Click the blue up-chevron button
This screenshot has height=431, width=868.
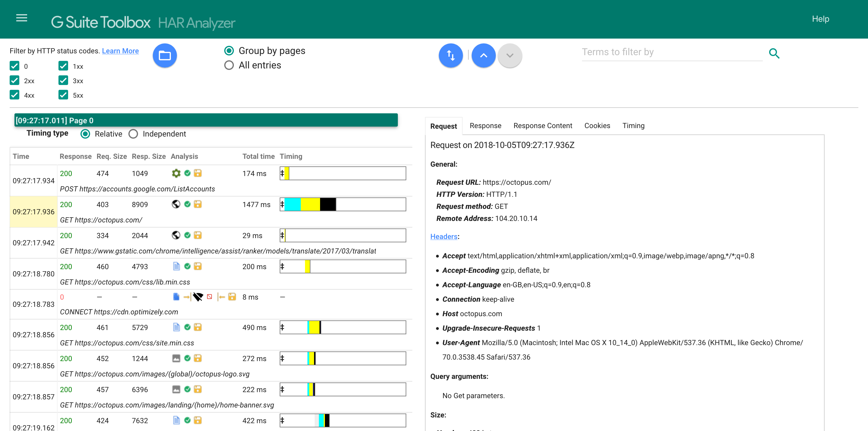483,55
